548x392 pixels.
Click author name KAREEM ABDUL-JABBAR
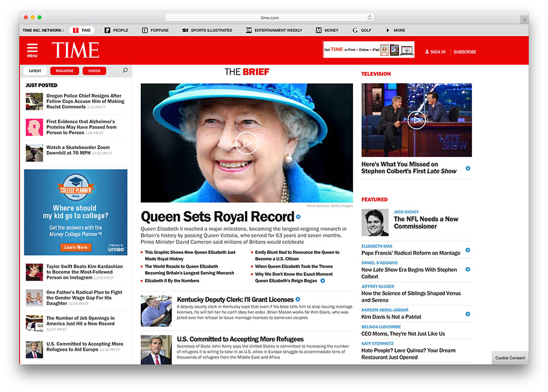pos(385,310)
